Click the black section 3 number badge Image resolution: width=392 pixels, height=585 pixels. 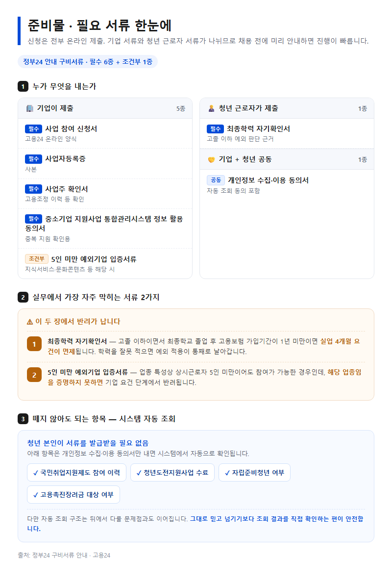23,419
